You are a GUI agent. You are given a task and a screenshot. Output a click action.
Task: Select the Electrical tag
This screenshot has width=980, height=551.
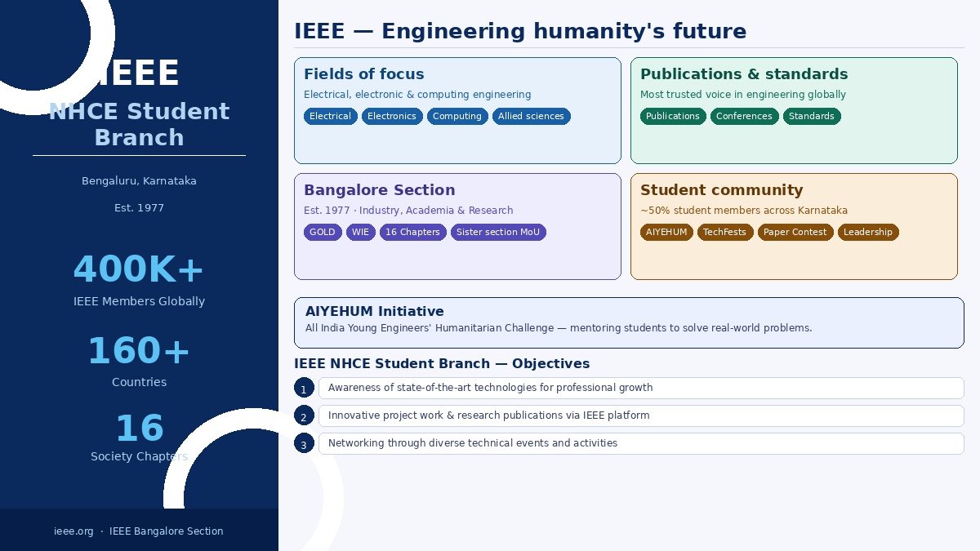[330, 117]
